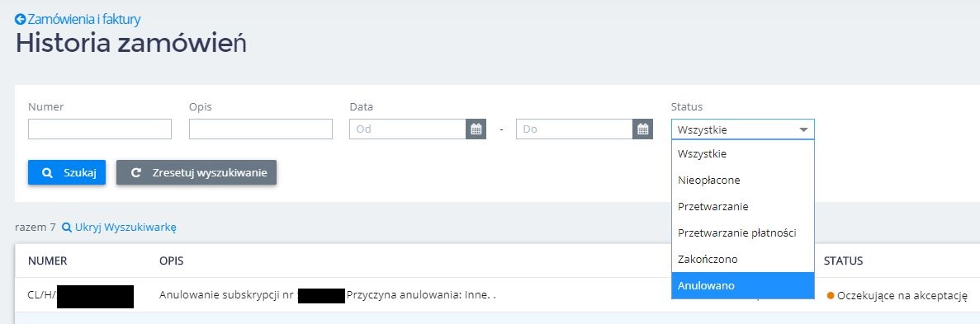Screen dimensions: 980x324
Task: Collapse the Status dropdown via its arrow
Action: point(804,130)
